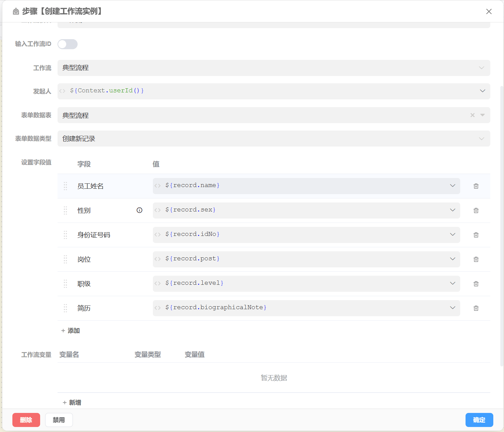Toggle the 输入工作流ID switch
Image resolution: width=504 pixels, height=432 pixels.
[x=68, y=44]
